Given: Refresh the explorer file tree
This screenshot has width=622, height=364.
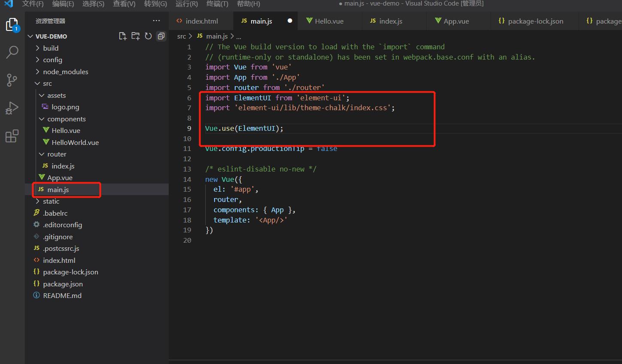Looking at the screenshot, I should coord(148,36).
